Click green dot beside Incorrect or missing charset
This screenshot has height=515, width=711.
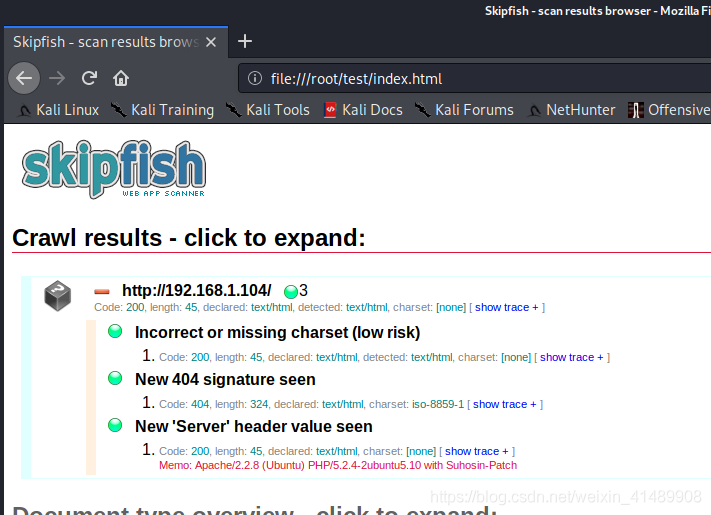tap(115, 331)
